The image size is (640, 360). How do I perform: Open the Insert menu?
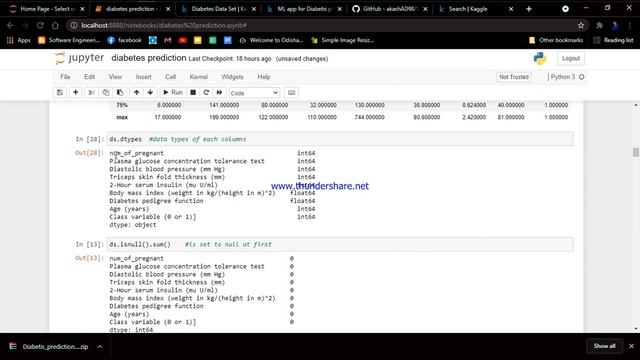[x=143, y=77]
